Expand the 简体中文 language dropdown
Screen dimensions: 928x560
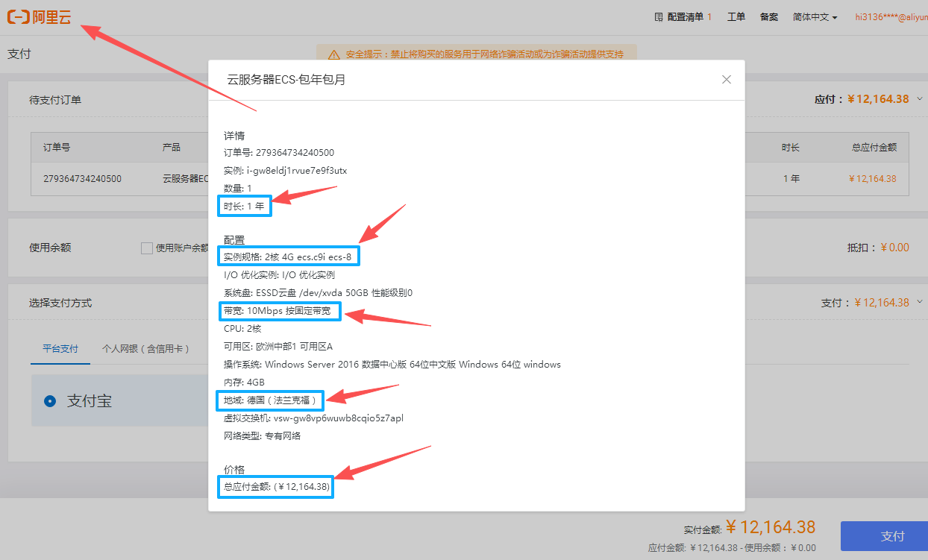click(815, 17)
